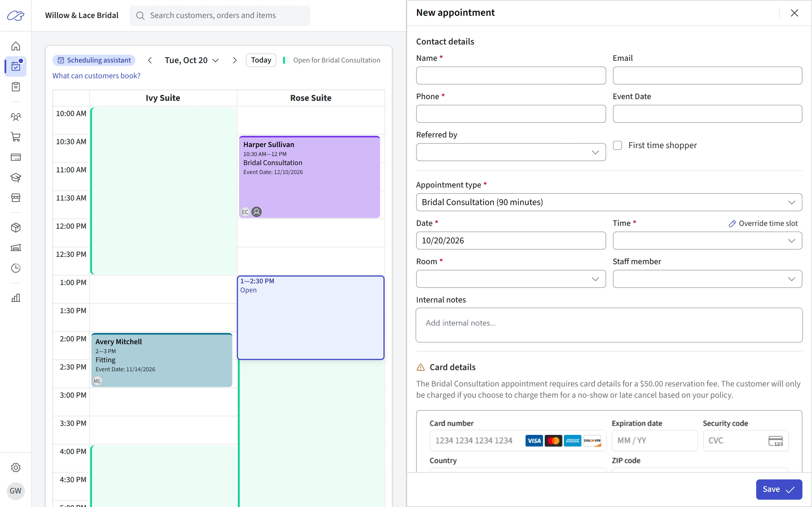Open the settings gear icon in sidebar
Viewport: 812px width, 507px height.
click(x=16, y=468)
